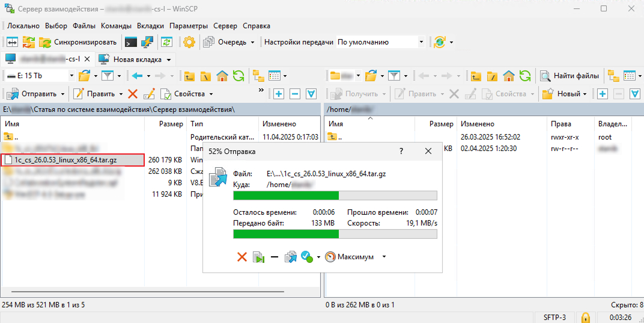The height and width of the screenshot is (323, 644).
Task: Click the local panel filter funnel icon
Action: point(107,76)
